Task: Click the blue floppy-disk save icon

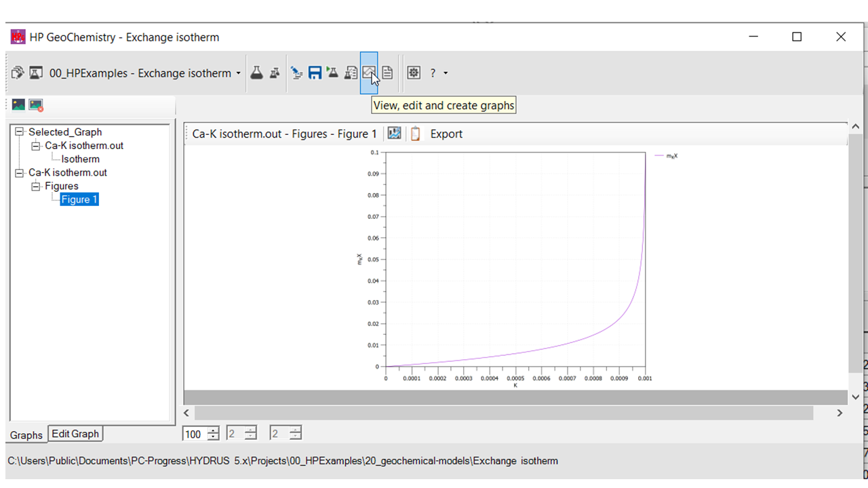Action: coord(315,73)
